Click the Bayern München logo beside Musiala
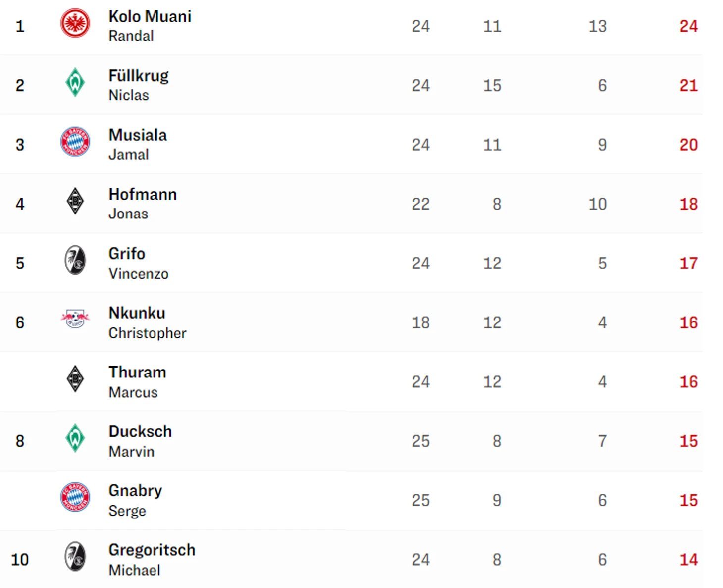The width and height of the screenshot is (723, 588). [x=75, y=142]
